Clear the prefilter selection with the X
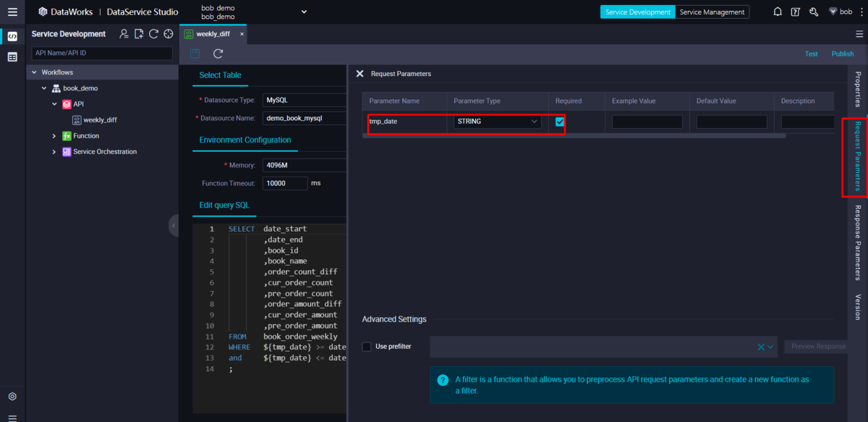 (x=761, y=347)
